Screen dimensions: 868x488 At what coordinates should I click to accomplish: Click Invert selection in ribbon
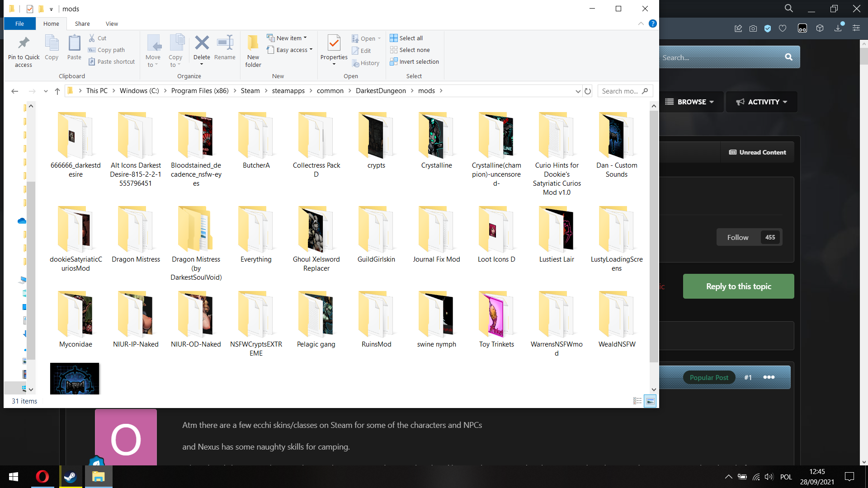[415, 62]
